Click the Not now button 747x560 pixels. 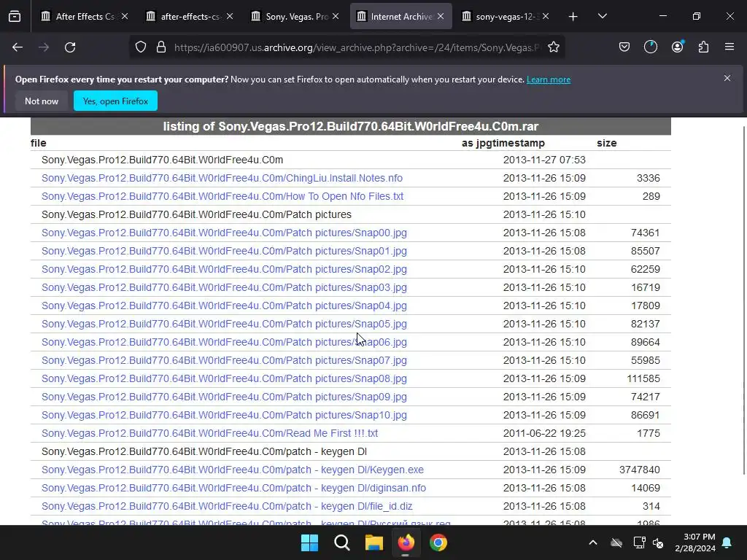42,101
